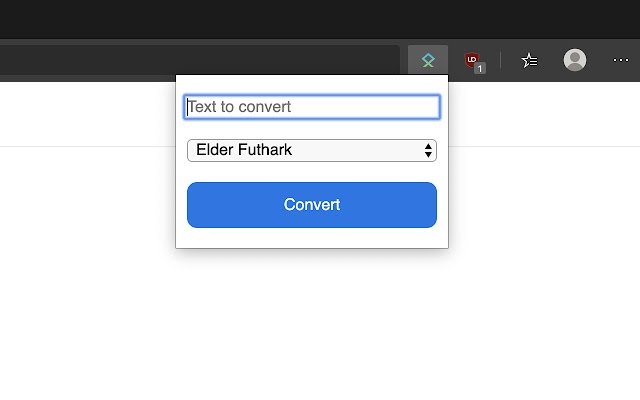
Task: Focus the Text to convert field
Action: pos(312,107)
